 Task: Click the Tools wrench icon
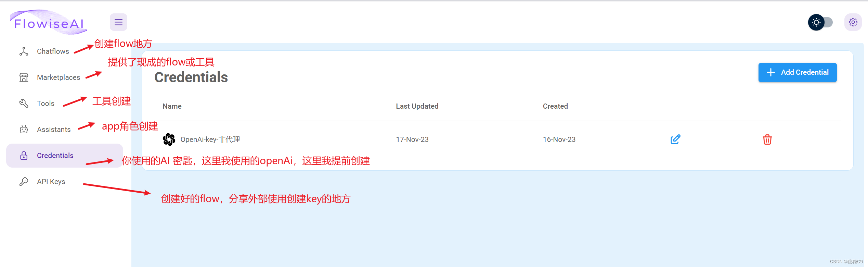click(24, 104)
